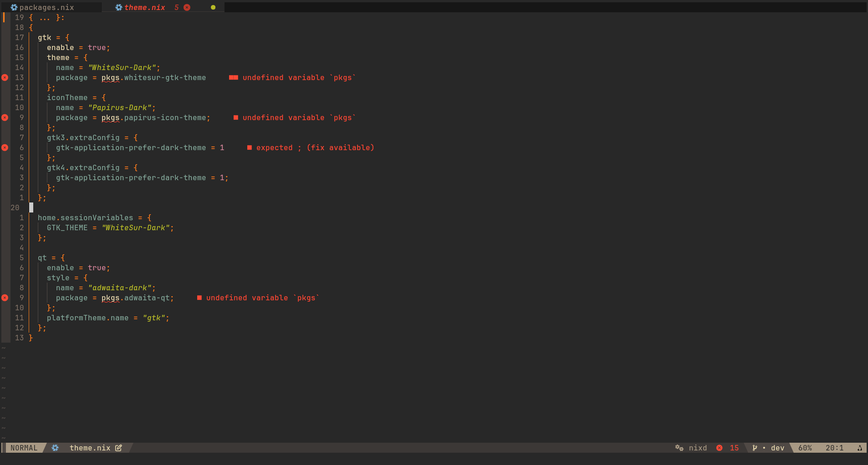This screenshot has height=465, width=868.
Task: Switch to the packages.nix tab
Action: coord(47,7)
